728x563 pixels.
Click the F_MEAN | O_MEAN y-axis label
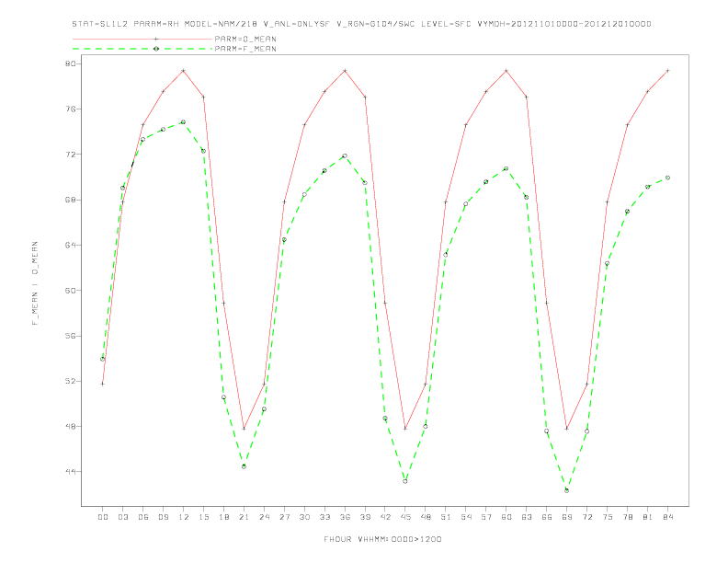pos(35,283)
